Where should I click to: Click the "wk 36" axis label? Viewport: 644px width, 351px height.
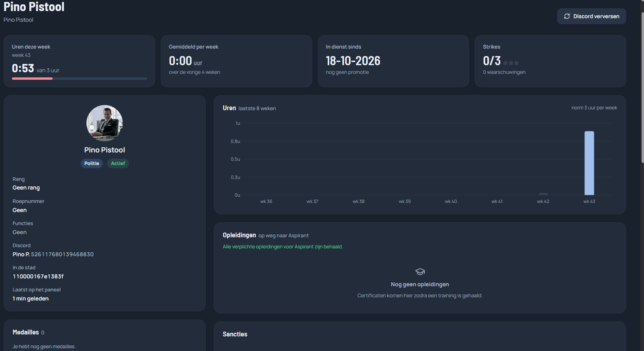coord(266,201)
